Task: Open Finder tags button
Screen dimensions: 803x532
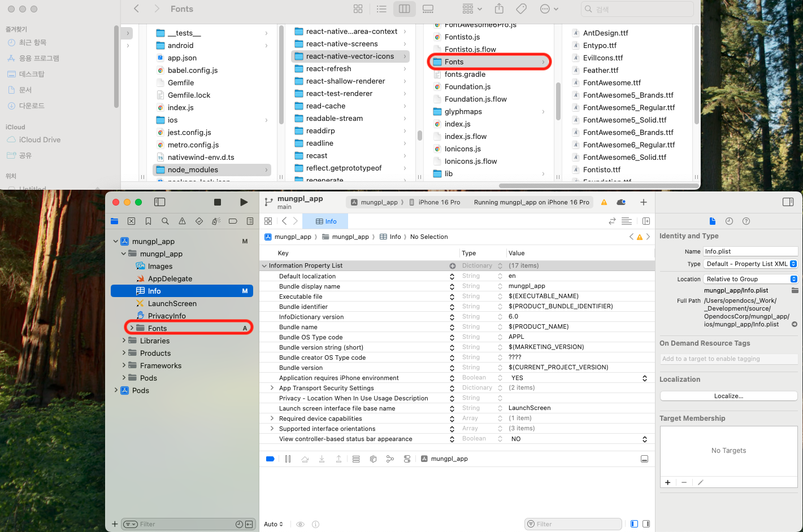Action: (522, 9)
